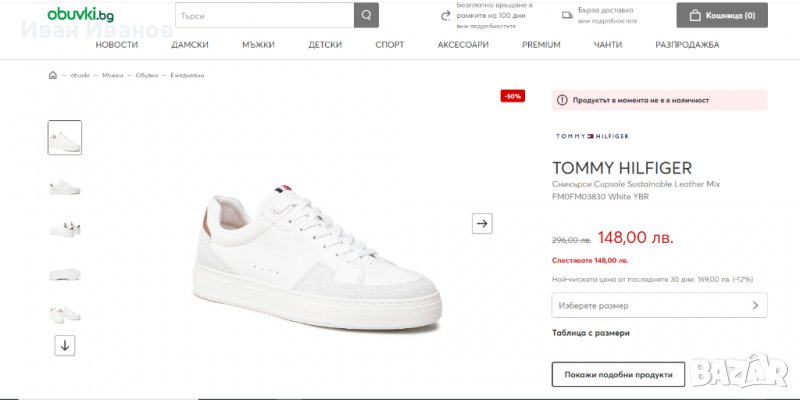Click the Tommy Hilfiger brand logo
800x400 pixels.
[x=591, y=135]
